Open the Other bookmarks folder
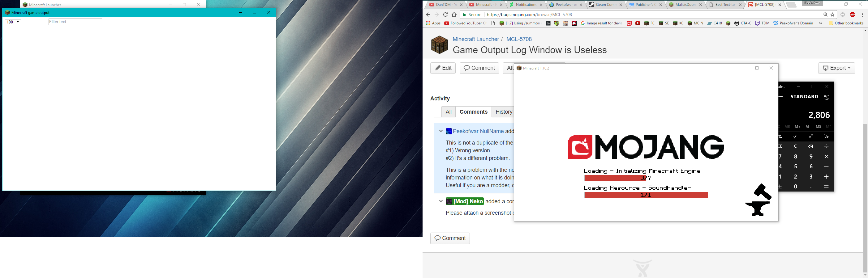Viewport: 868px width, 278px height. point(846,23)
